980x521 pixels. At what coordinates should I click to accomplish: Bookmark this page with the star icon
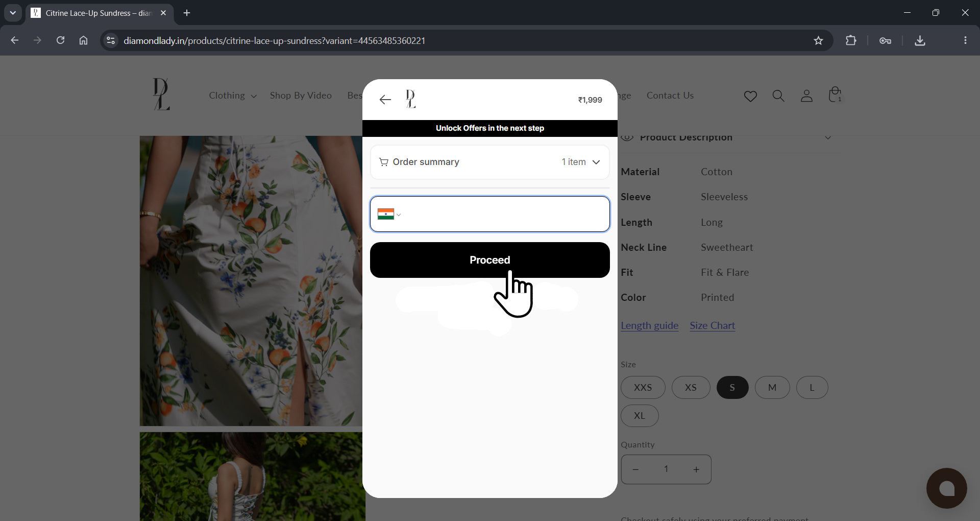pos(818,40)
